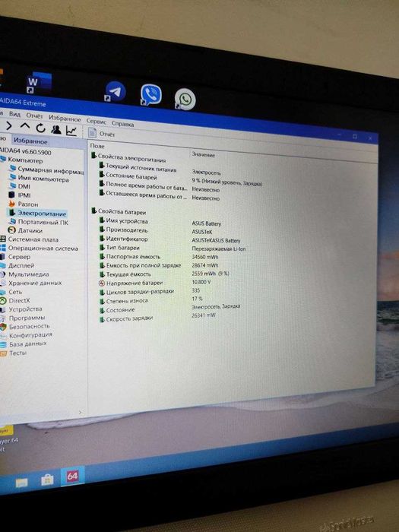Expand the DirectX category
Image resolution: width=399 pixels, height=532 pixels.
coord(15,301)
